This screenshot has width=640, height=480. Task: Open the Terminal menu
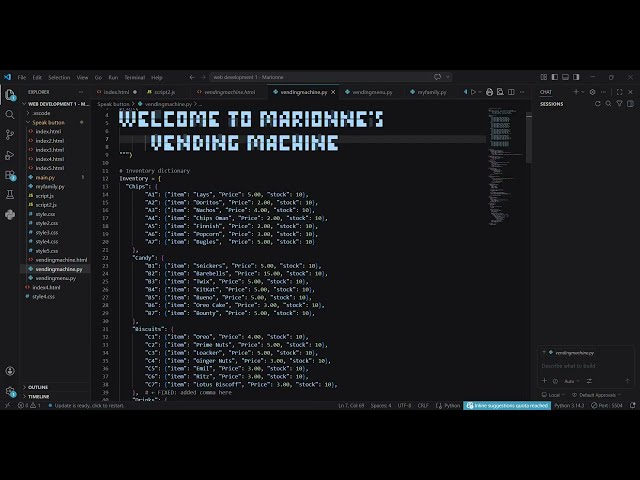tap(135, 77)
